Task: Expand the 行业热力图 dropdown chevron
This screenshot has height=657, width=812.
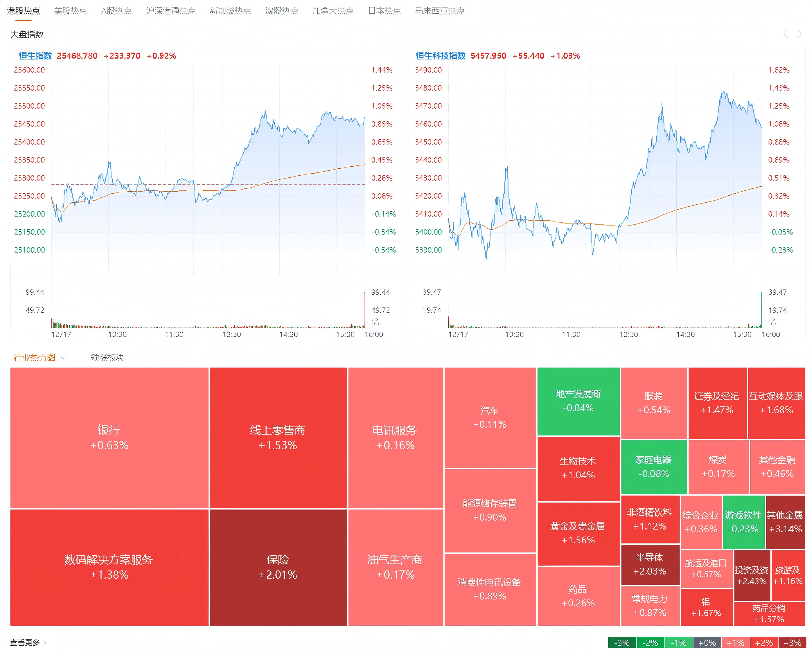Action: (x=63, y=358)
